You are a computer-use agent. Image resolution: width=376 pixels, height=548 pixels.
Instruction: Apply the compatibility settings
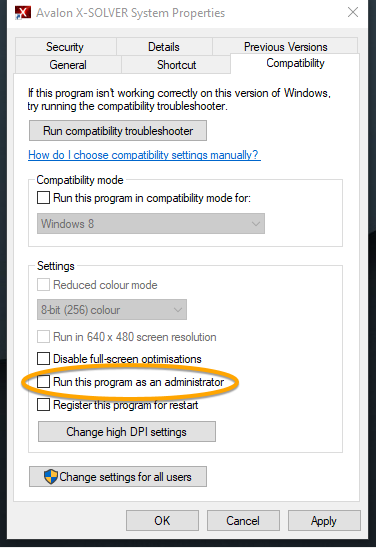click(324, 520)
